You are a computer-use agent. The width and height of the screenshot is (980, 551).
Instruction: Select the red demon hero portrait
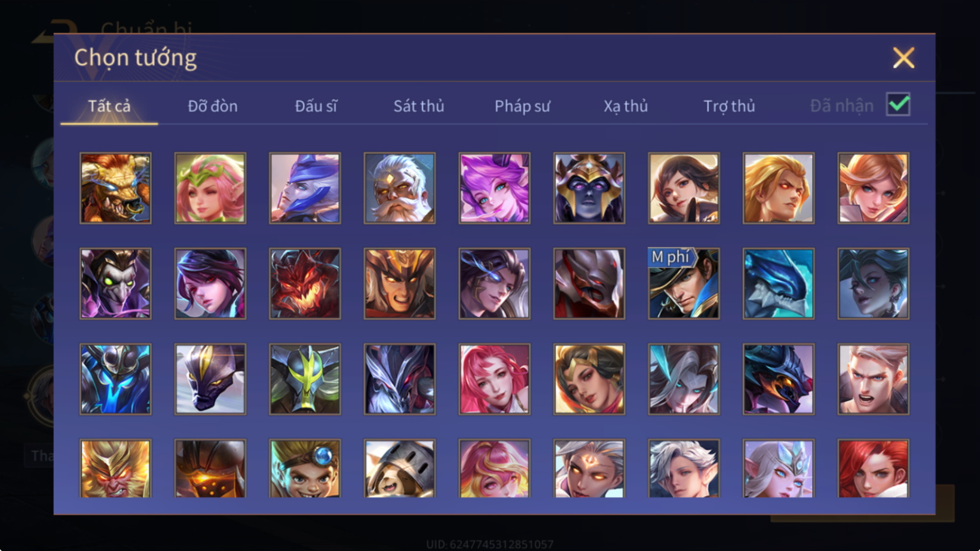[305, 283]
